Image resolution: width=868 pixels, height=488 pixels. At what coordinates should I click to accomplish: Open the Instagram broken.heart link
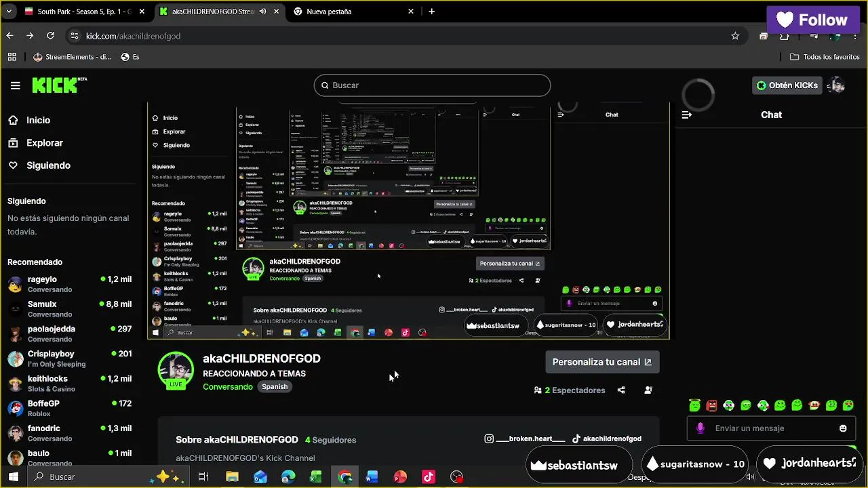525,439
